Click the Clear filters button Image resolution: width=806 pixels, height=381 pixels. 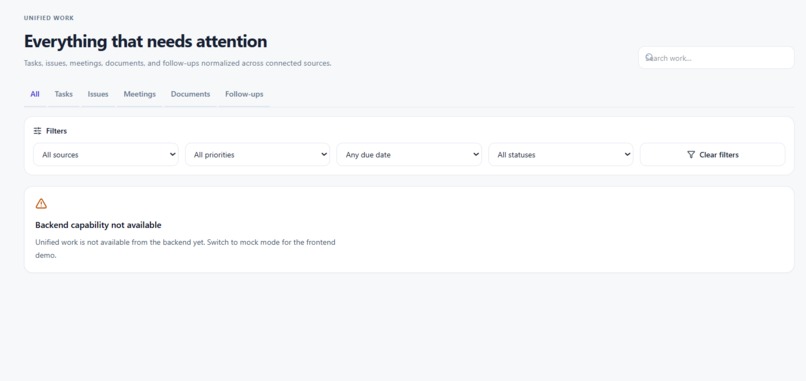[712, 154]
